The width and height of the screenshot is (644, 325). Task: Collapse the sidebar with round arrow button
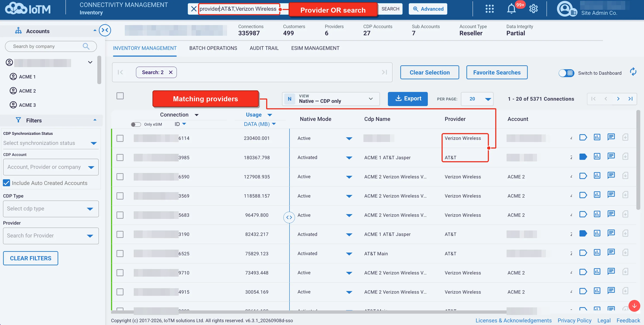point(105,30)
